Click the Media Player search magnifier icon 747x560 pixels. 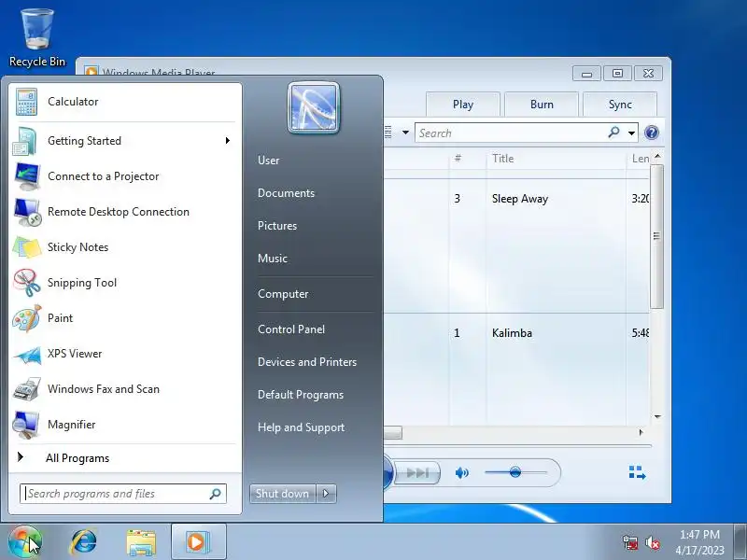point(614,133)
